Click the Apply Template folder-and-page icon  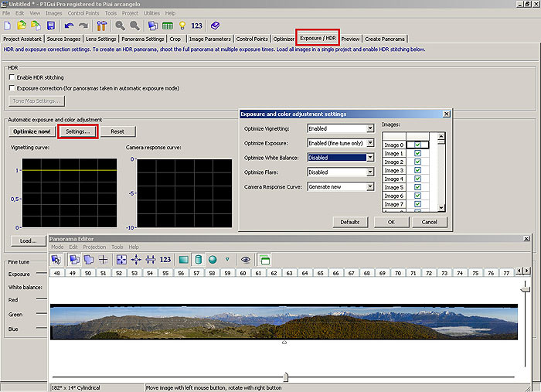click(36, 26)
